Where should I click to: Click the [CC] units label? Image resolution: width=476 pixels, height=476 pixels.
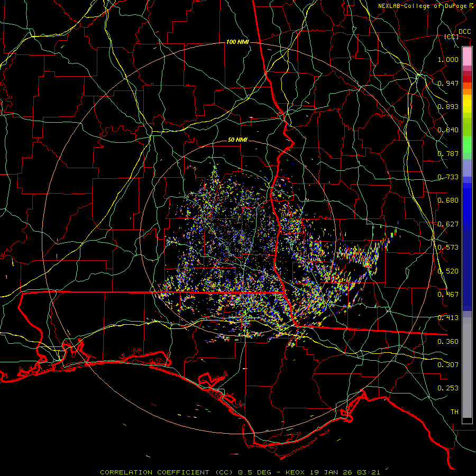click(452, 36)
